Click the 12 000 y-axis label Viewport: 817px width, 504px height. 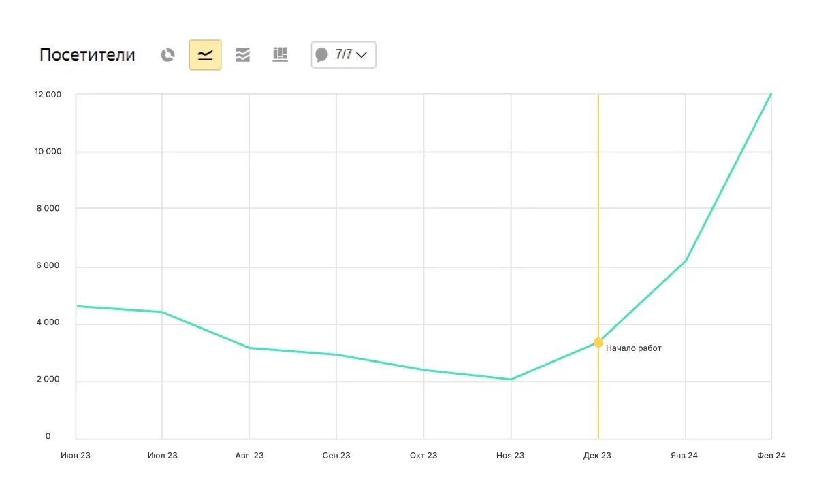pyautogui.click(x=48, y=95)
